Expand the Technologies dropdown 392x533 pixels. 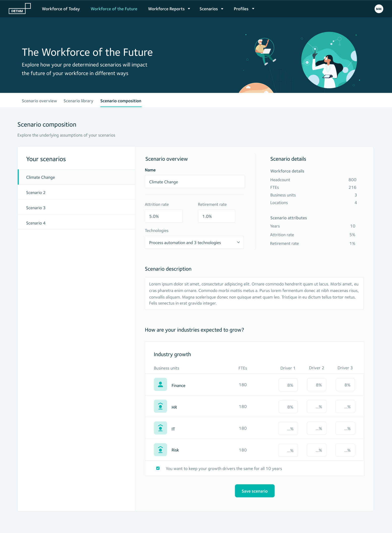tap(194, 242)
